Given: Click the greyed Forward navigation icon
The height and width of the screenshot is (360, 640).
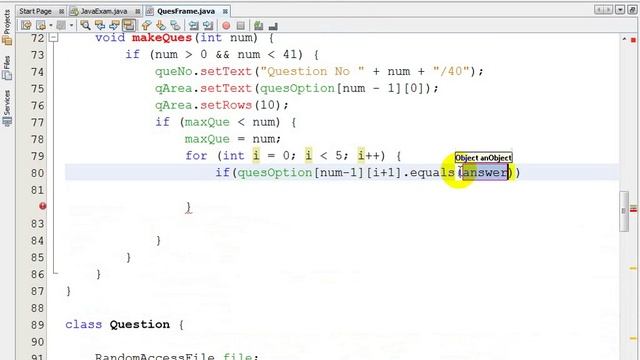Looking at the screenshot, I should [61, 26].
